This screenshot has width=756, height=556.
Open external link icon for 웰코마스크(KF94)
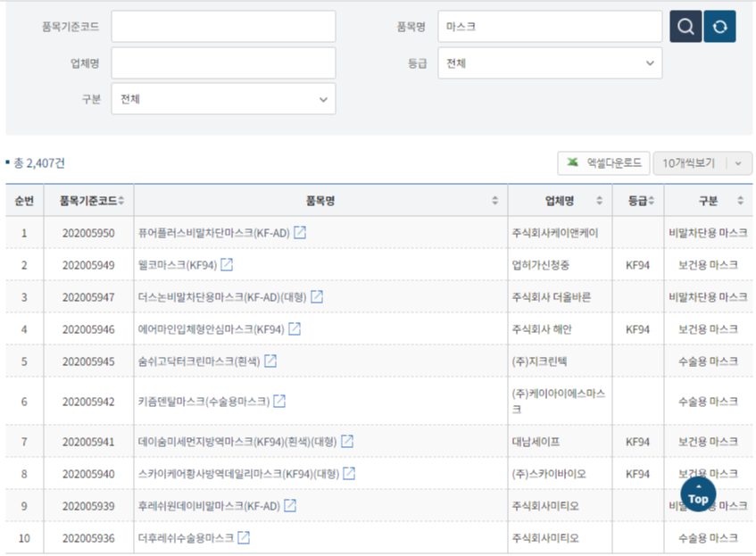click(227, 265)
